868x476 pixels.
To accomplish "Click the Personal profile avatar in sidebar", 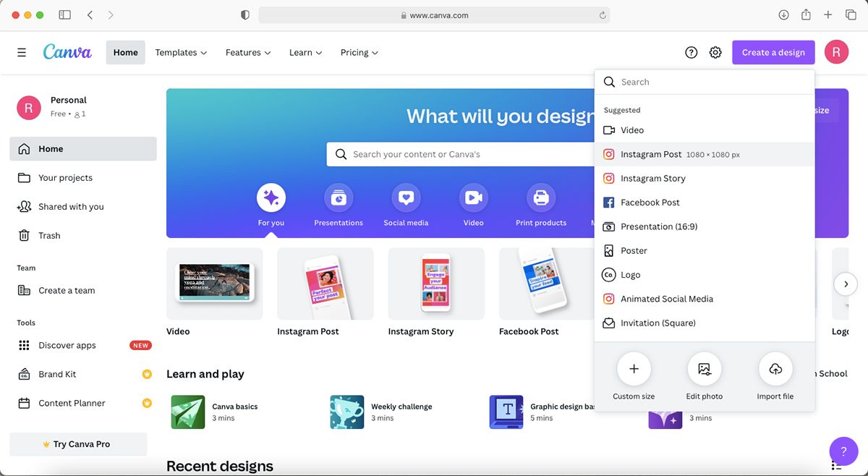I will [x=28, y=107].
